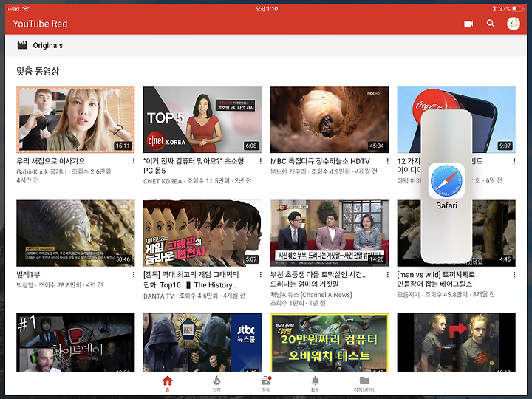Open more options for man vs wild video
This screenshot has height=399, width=532.
click(514, 274)
